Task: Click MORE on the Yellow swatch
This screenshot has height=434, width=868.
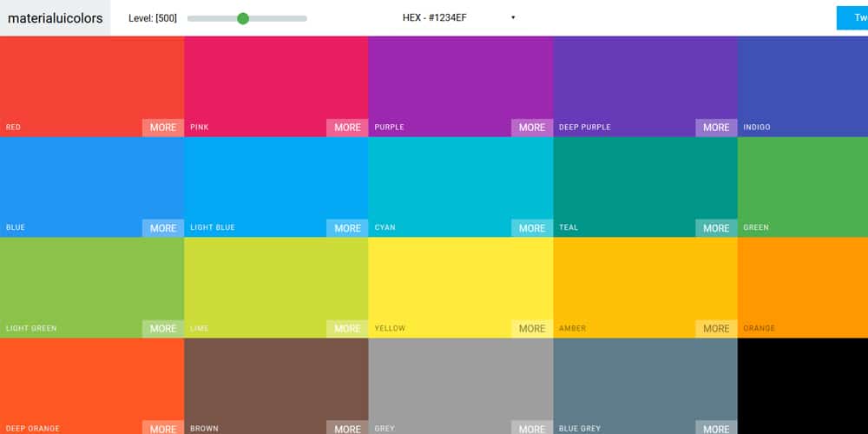Action: click(532, 329)
